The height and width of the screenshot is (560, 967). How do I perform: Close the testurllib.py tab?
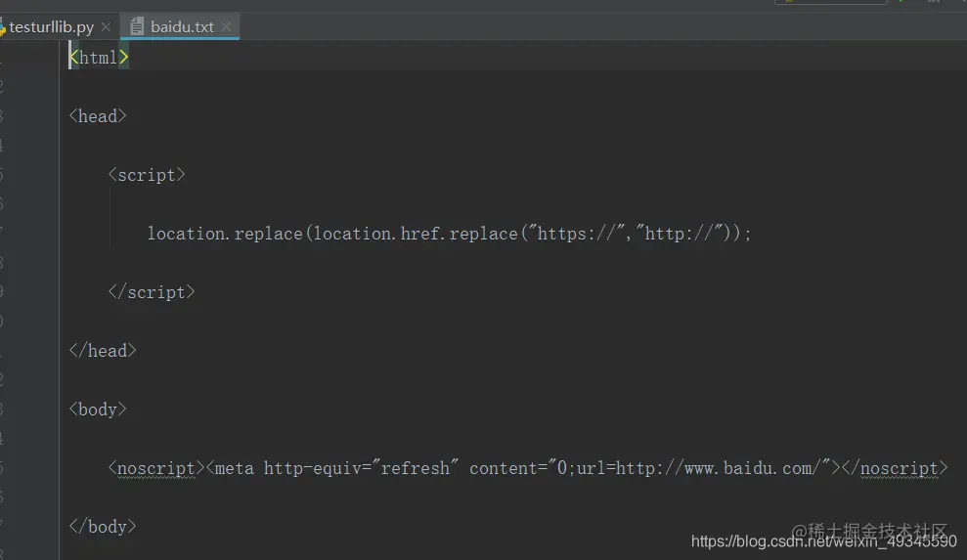tap(106, 27)
